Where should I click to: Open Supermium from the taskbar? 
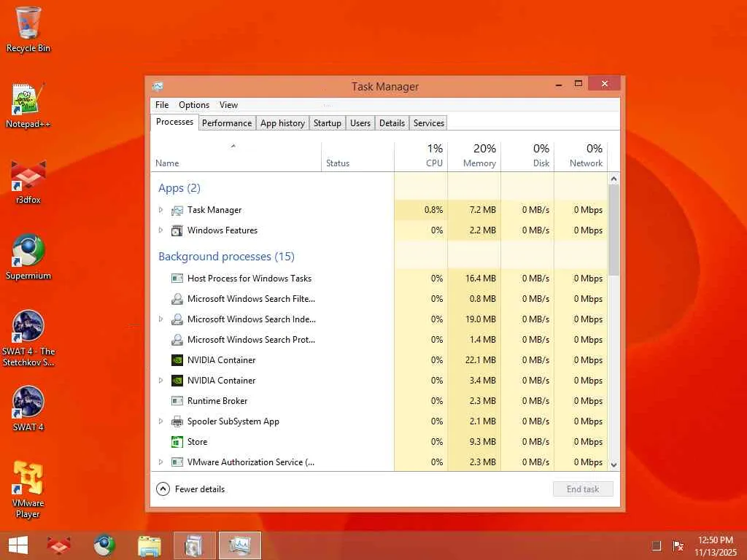pos(104,545)
